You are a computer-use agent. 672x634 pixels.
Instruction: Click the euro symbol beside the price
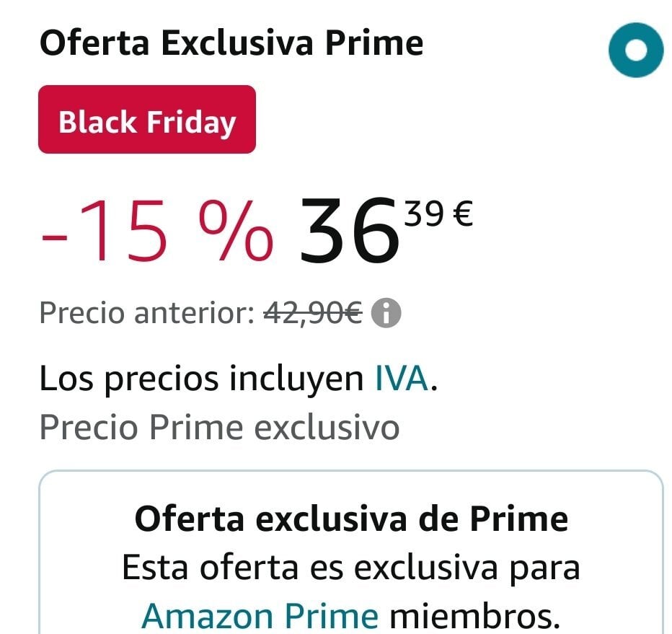click(462, 214)
